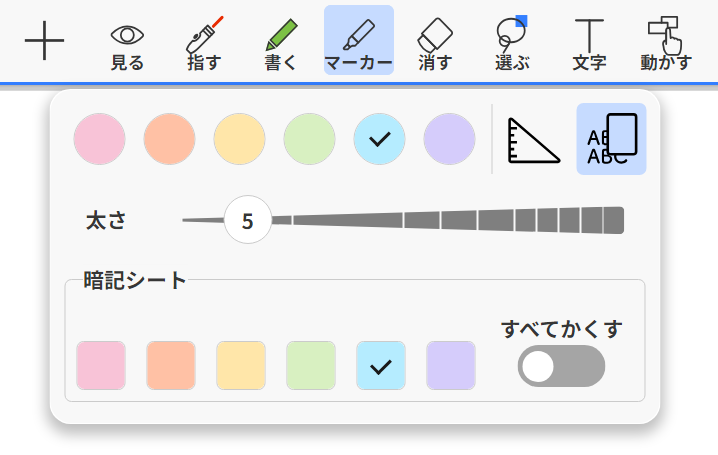Pick the pink marker color circle
The height and width of the screenshot is (455, 718).
tap(99, 139)
